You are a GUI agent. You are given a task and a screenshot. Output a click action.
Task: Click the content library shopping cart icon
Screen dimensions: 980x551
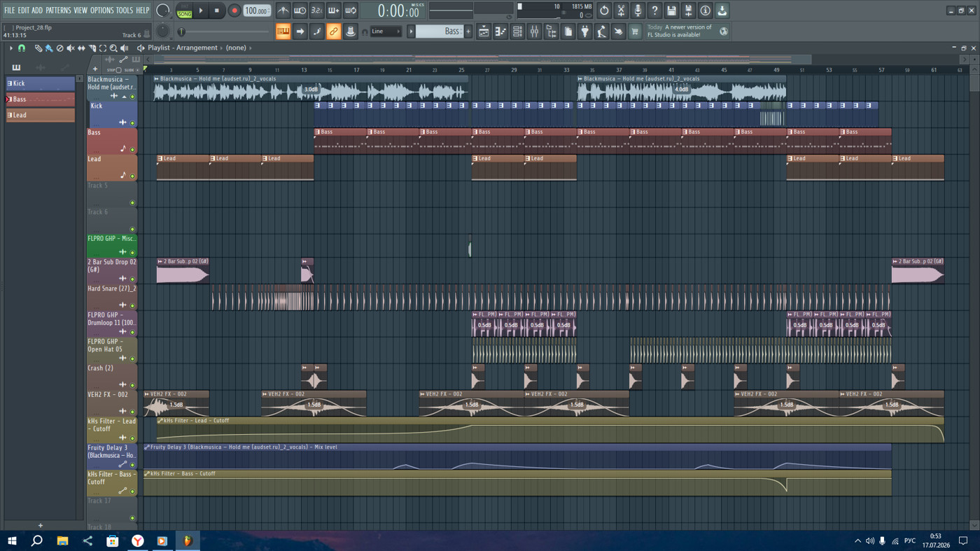pyautogui.click(x=635, y=32)
